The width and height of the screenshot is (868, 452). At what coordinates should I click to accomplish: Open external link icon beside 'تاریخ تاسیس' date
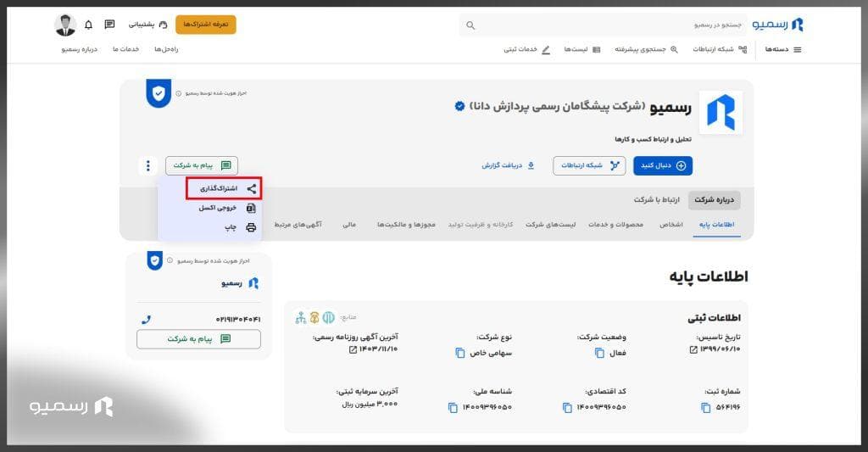[693, 349]
